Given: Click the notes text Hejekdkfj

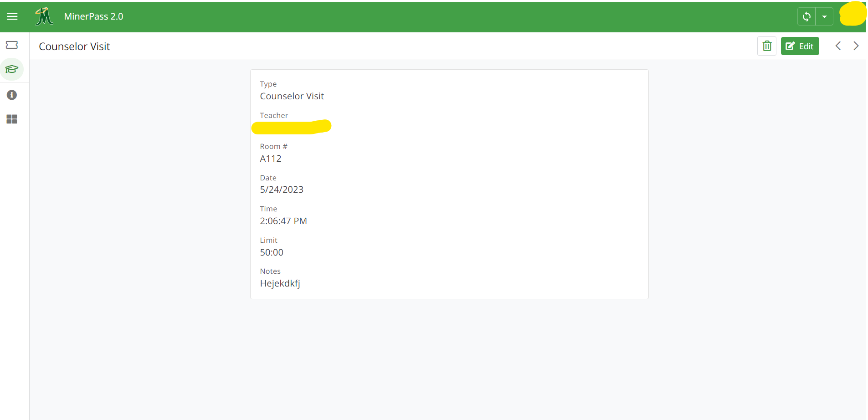Looking at the screenshot, I should (280, 283).
